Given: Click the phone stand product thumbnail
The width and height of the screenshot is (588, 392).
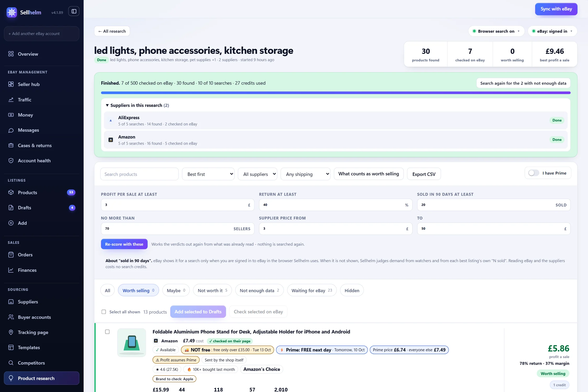Looking at the screenshot, I should coord(132,343).
